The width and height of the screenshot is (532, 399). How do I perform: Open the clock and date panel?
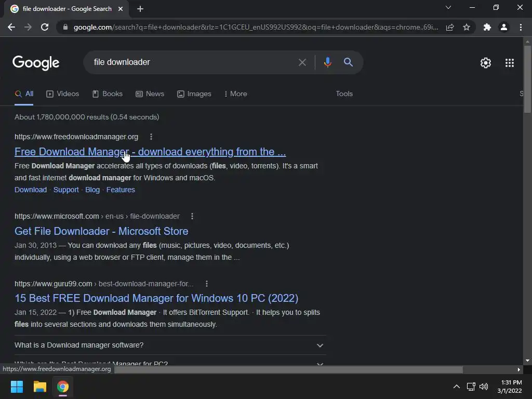click(510, 387)
